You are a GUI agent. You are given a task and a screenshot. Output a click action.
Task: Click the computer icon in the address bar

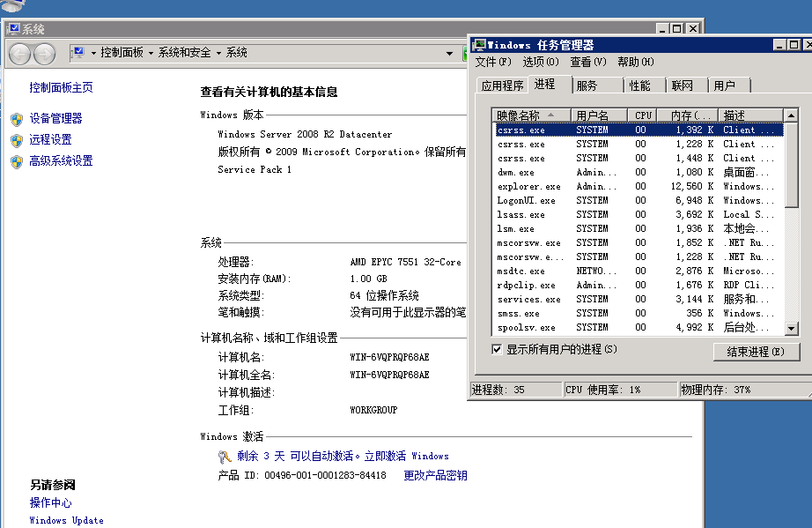click(78, 53)
